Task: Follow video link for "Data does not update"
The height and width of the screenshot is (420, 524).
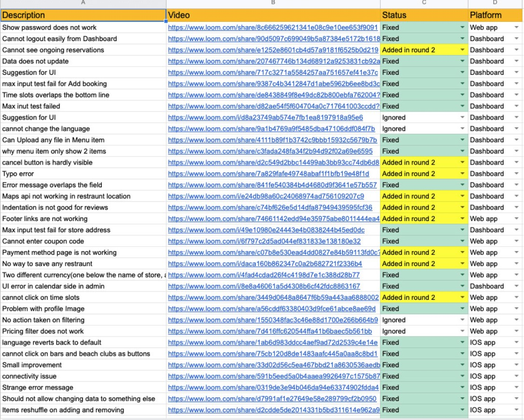Action: point(274,61)
